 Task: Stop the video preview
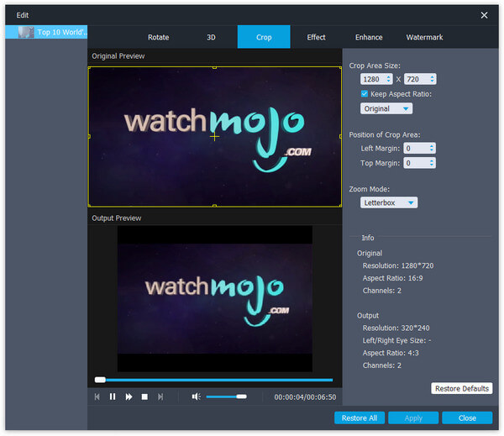tap(144, 397)
